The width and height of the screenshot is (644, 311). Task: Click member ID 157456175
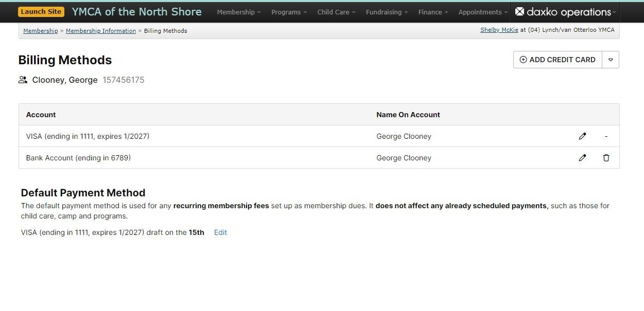click(124, 80)
